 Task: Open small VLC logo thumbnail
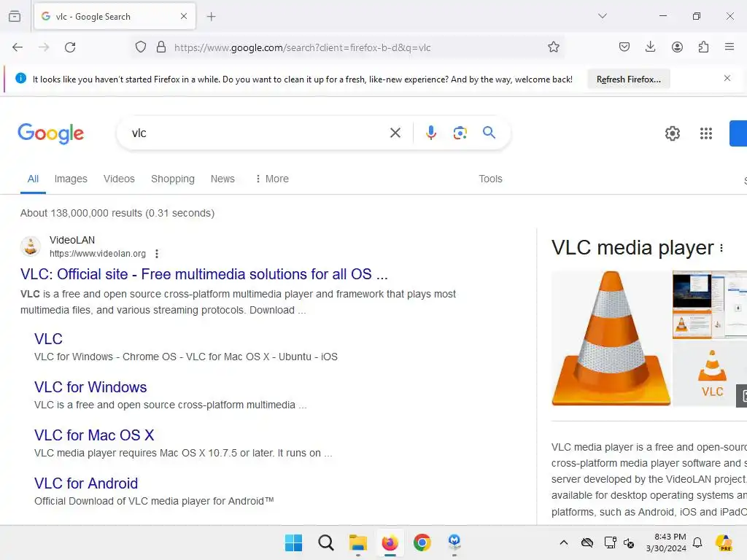710,373
